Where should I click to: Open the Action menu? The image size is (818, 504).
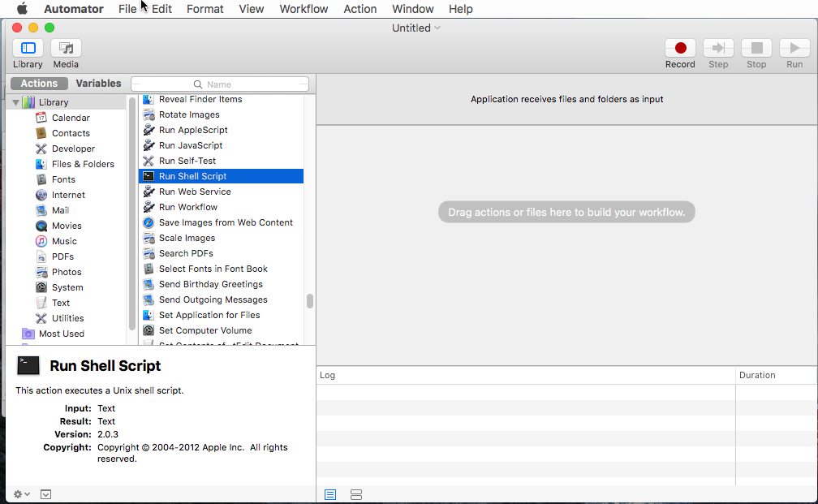pos(360,9)
